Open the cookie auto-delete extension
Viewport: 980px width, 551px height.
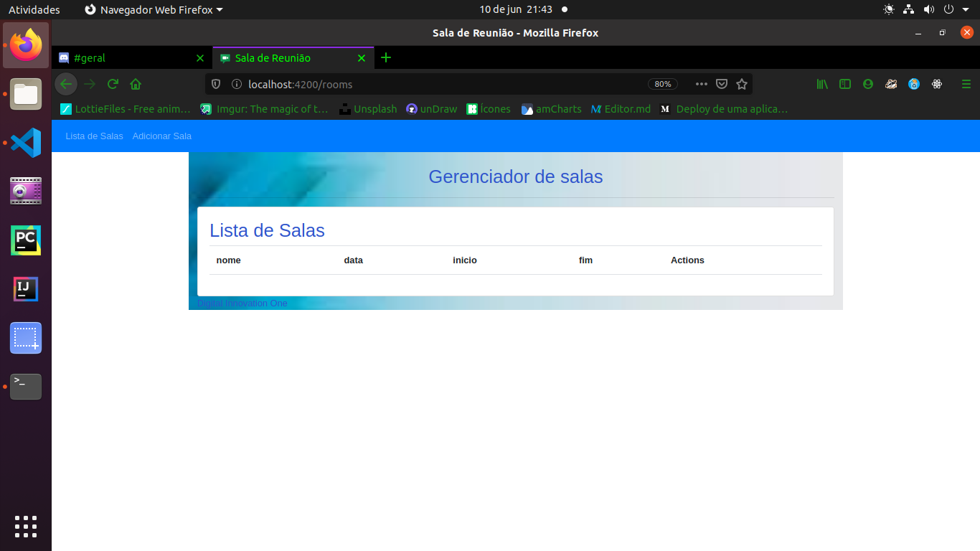pos(914,84)
